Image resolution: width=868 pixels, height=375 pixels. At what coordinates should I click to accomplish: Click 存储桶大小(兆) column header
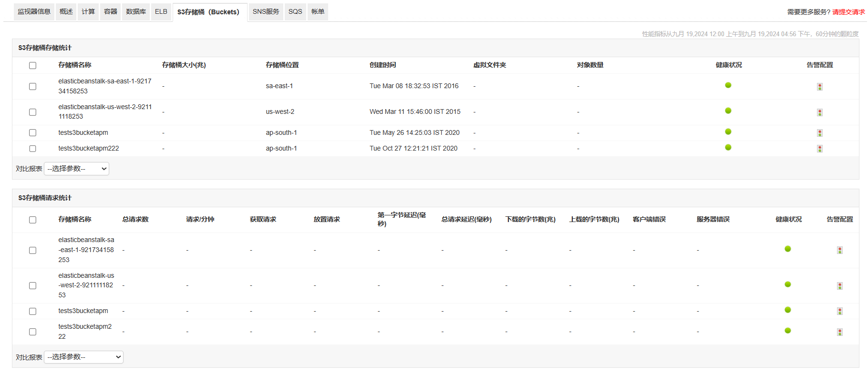point(184,65)
